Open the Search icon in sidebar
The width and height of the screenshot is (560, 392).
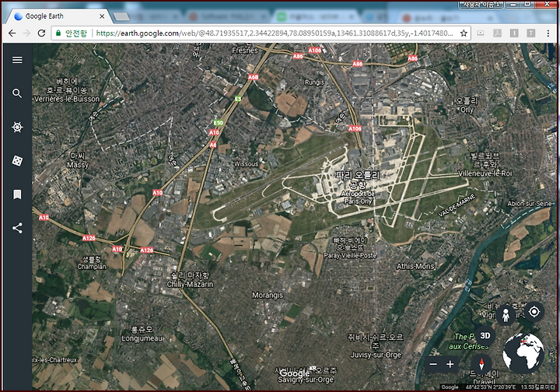tap(17, 93)
